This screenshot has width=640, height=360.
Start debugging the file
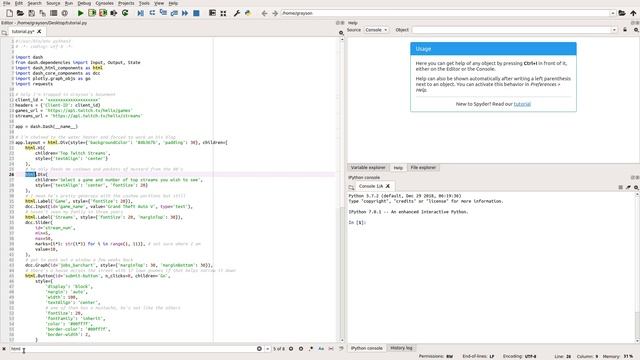click(x=140, y=13)
